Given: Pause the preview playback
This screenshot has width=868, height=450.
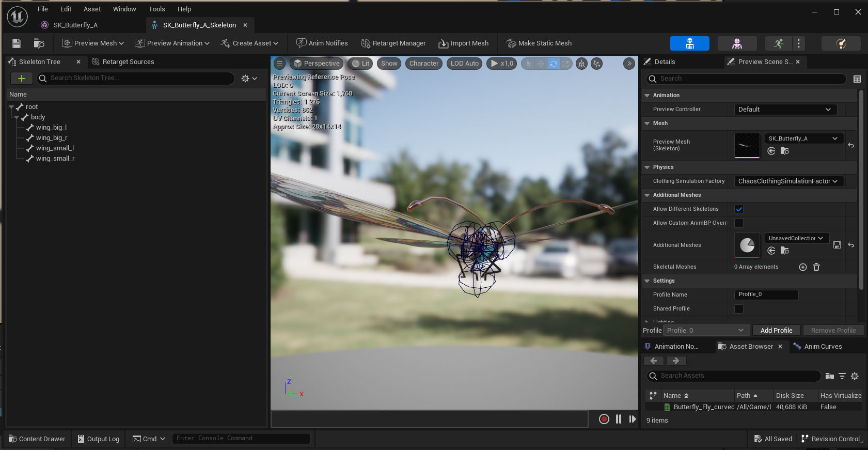Looking at the screenshot, I should tap(619, 419).
